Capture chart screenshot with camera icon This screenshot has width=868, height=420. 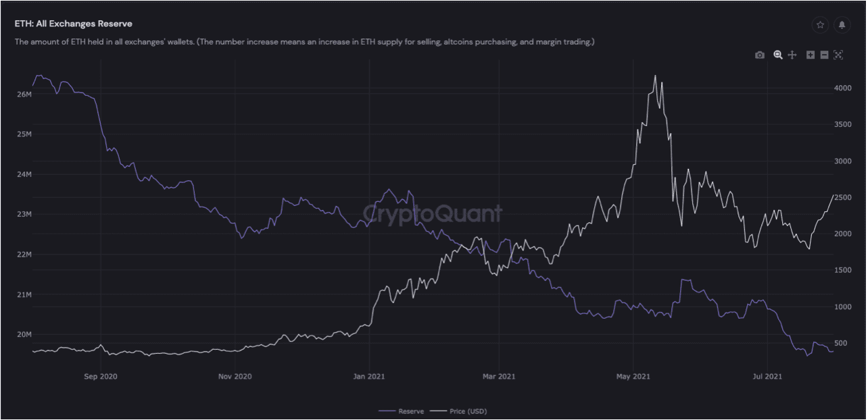click(x=759, y=55)
